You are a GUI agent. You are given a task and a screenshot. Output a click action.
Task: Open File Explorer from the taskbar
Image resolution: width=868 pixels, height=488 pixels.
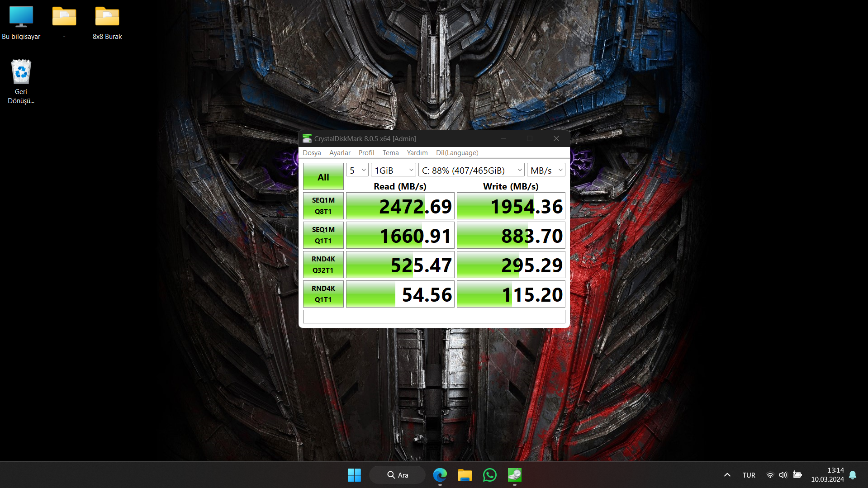(x=465, y=475)
